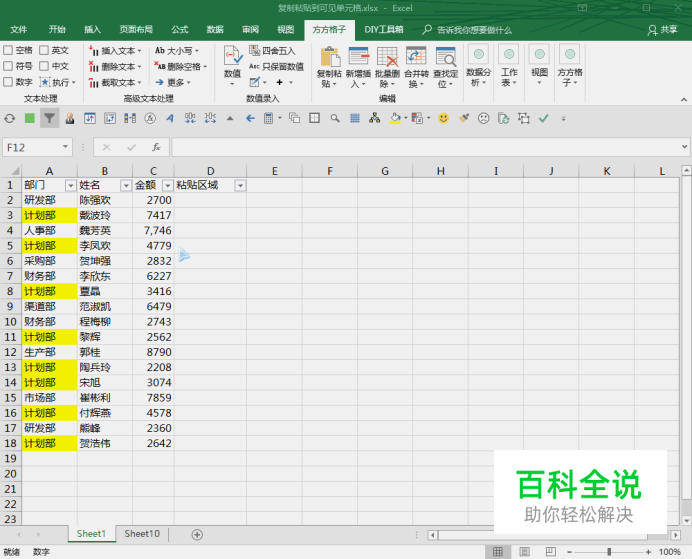
Task: Open 工作表 button
Action: coord(509,66)
